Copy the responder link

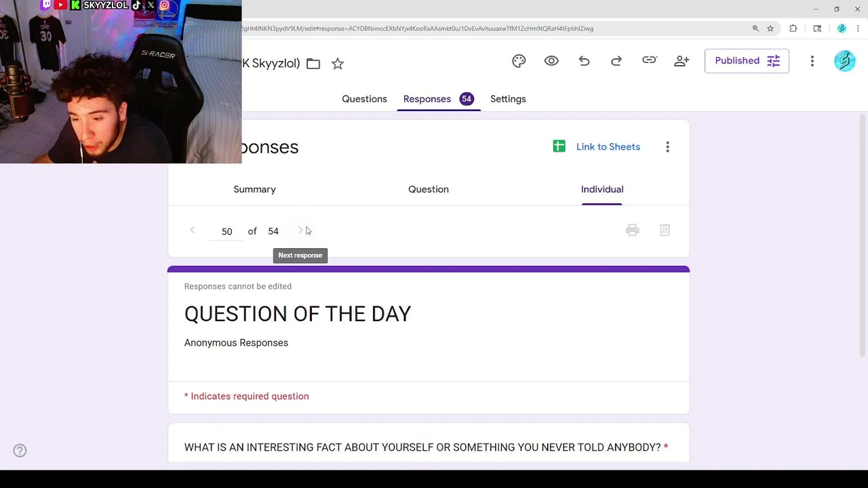tap(649, 61)
